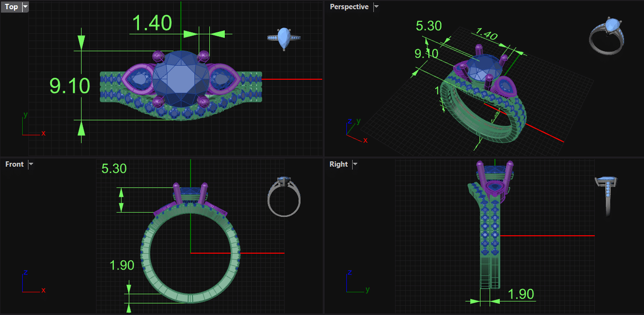644x315 pixels.
Task: Open the Front viewport dropdown arrow
Action: tap(31, 164)
